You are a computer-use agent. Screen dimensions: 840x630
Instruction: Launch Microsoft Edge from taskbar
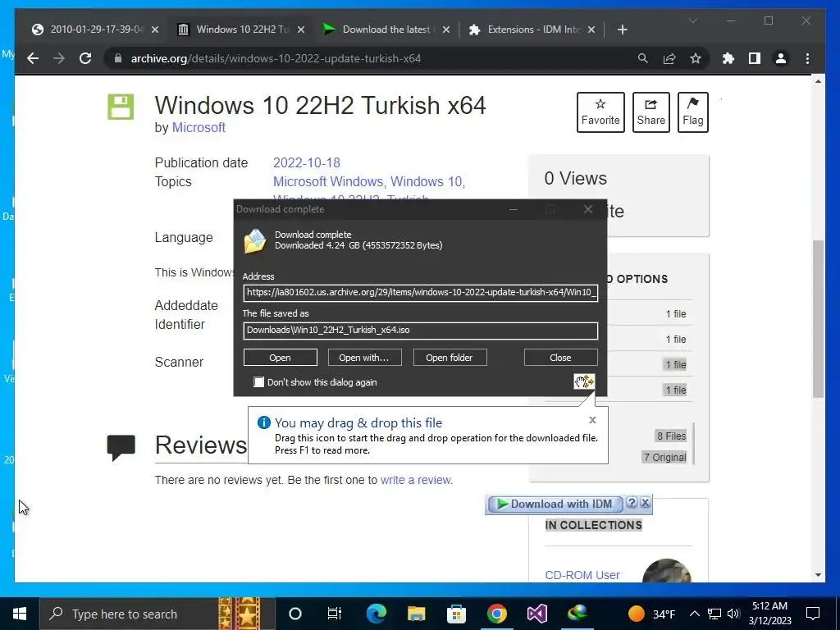(x=376, y=614)
